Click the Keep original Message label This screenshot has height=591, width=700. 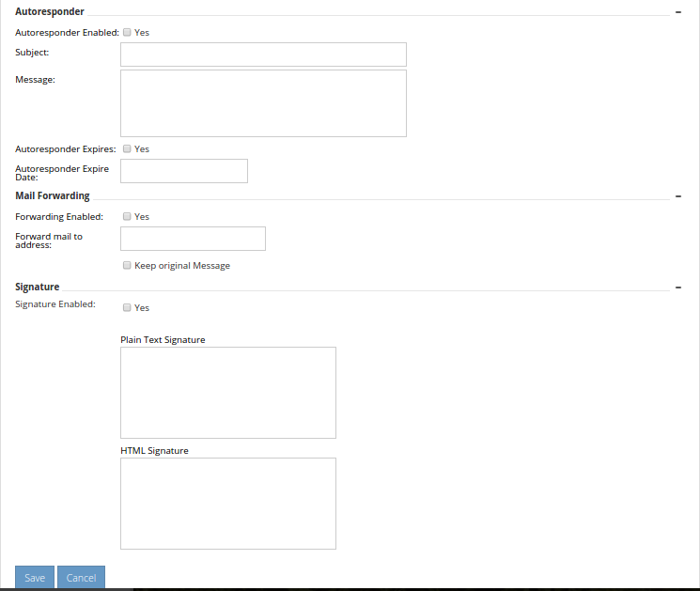tap(182, 266)
